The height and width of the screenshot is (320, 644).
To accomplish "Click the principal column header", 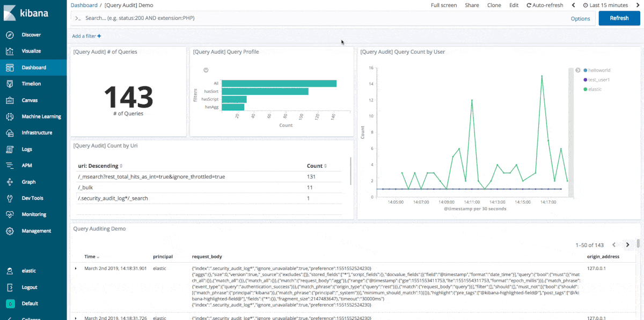I will coord(163,257).
